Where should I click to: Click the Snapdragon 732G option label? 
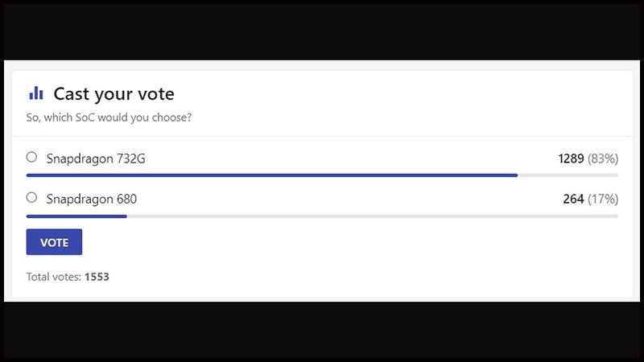pyautogui.click(x=96, y=158)
